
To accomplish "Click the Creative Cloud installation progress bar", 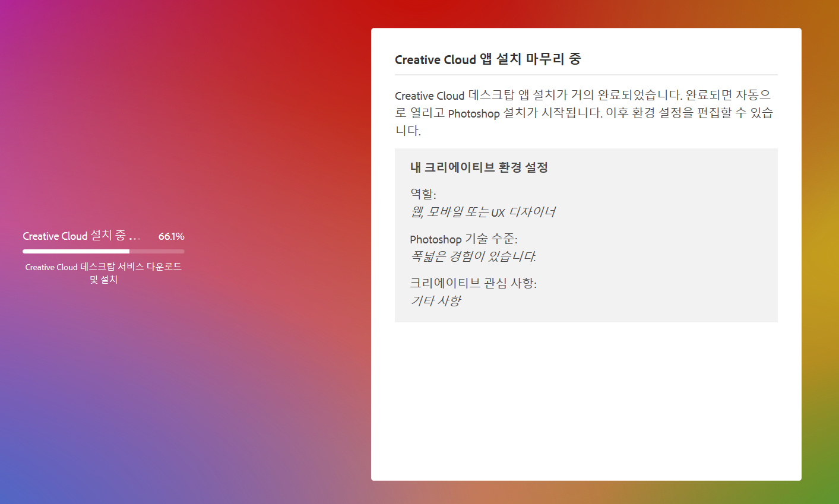I will coord(103,251).
